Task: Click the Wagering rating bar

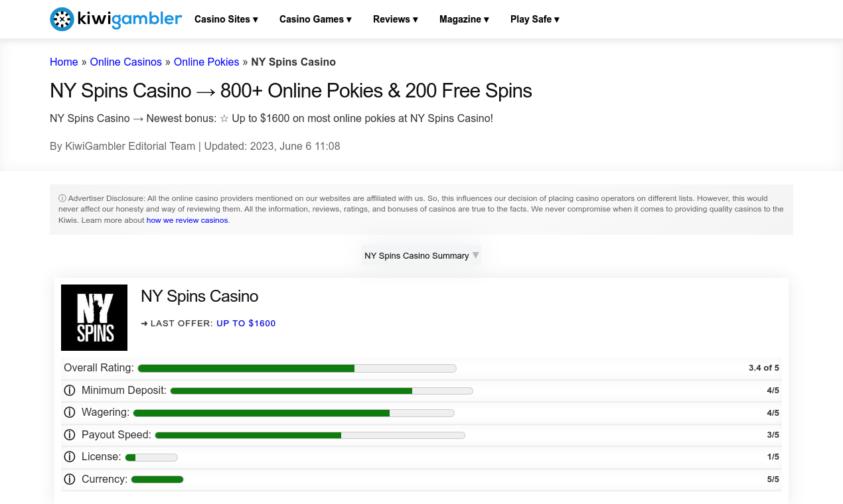Action: click(x=293, y=413)
